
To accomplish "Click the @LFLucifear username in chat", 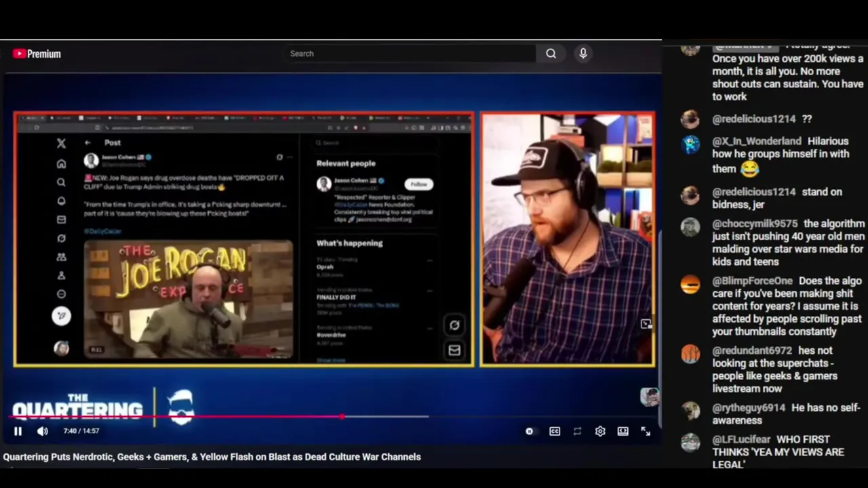I will click(741, 439).
